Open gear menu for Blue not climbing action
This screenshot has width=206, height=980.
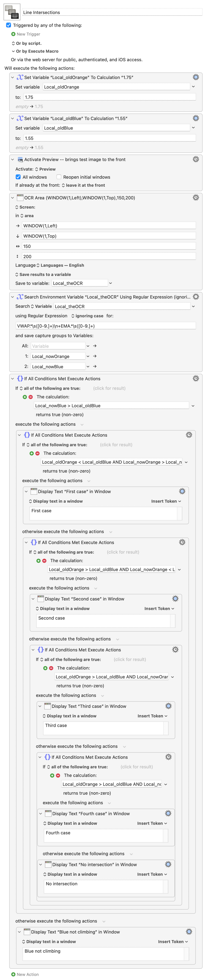189,932
